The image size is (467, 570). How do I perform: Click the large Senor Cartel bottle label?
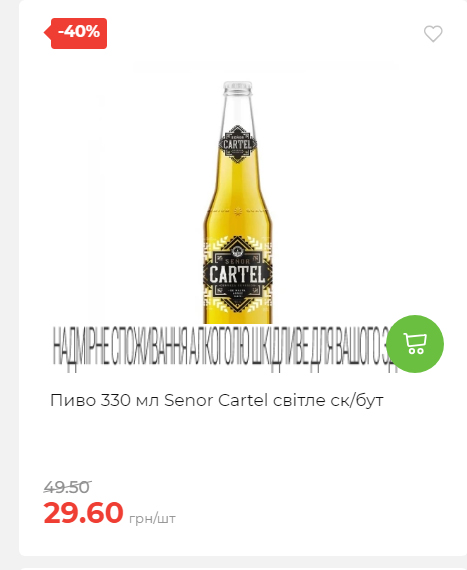tap(237, 275)
